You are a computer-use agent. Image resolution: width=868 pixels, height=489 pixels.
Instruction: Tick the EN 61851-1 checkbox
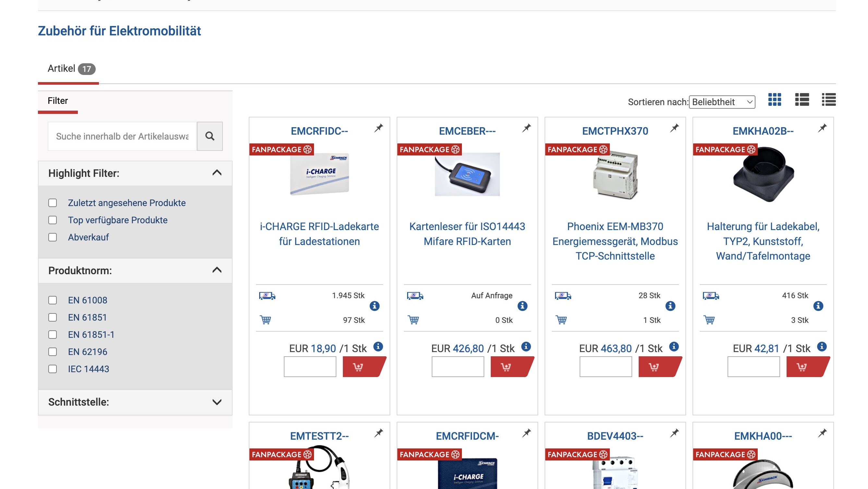53,335
